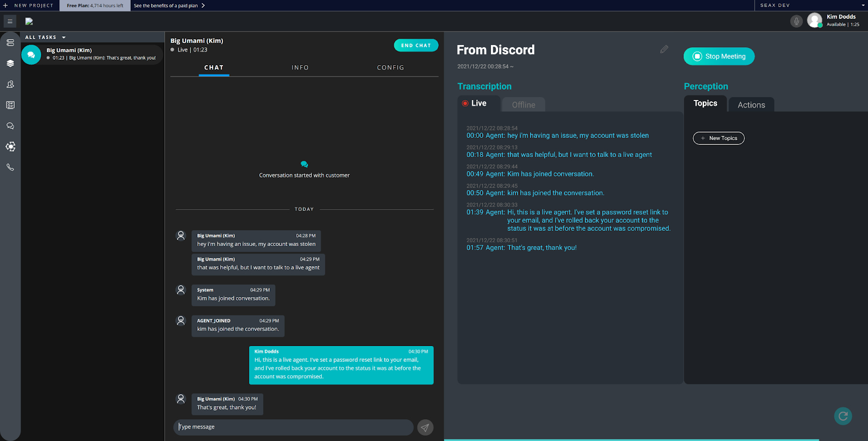Click the meeting progress bar at bottom

coord(631,440)
